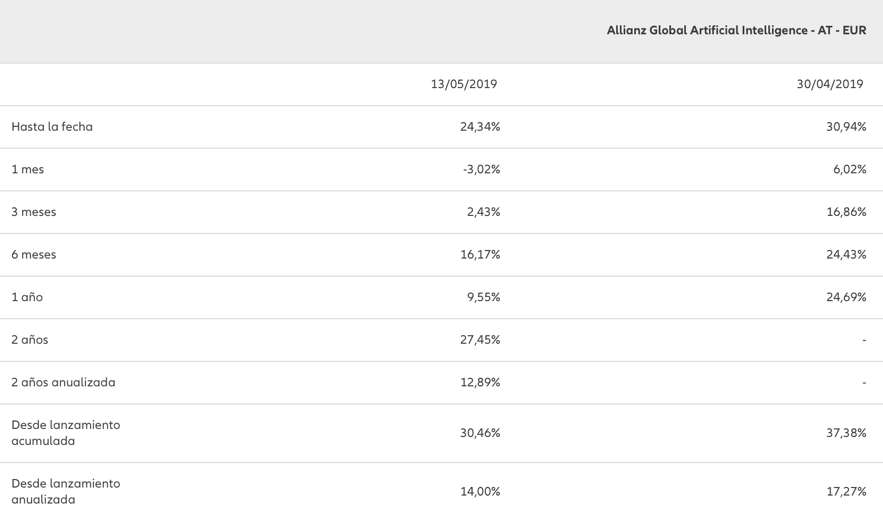883x514 pixels.
Task: Select the 27,45% two-year value
Action: pyautogui.click(x=480, y=340)
